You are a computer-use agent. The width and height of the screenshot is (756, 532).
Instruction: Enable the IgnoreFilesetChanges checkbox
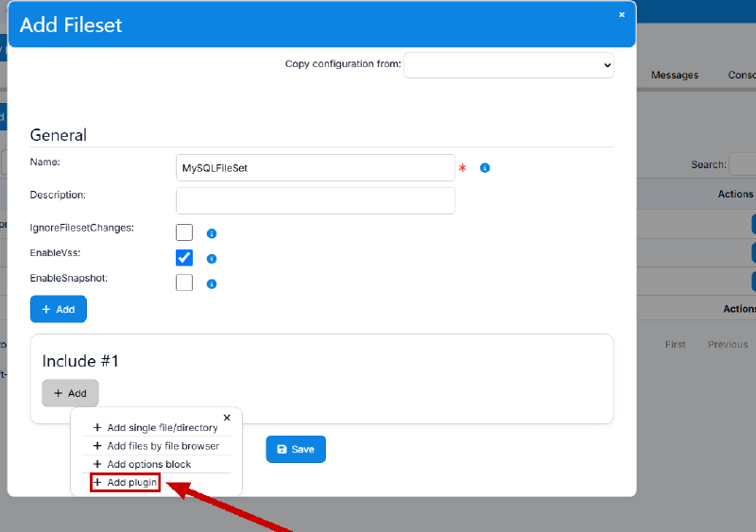184,232
